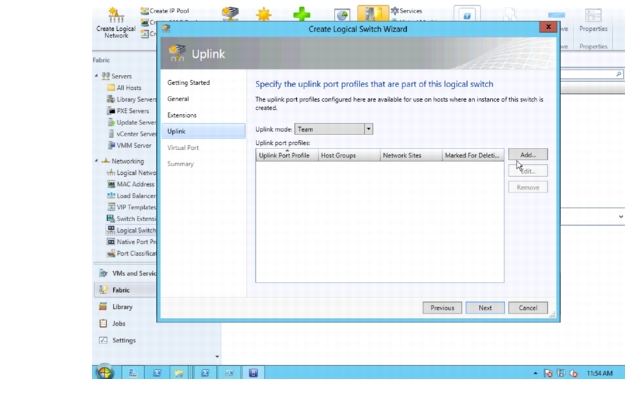This screenshot has width=631, height=395.
Task: Click the Windows Start button
Action: pos(105,372)
